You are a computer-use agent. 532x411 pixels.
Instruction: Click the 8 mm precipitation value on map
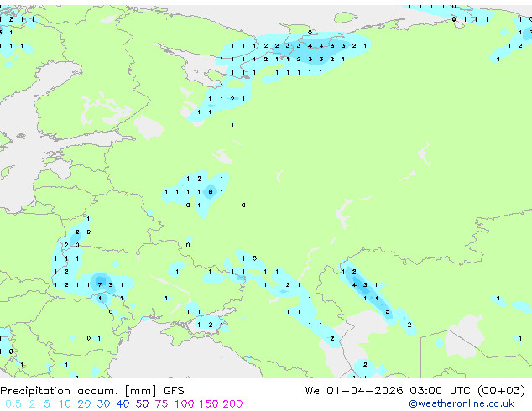[211, 192]
